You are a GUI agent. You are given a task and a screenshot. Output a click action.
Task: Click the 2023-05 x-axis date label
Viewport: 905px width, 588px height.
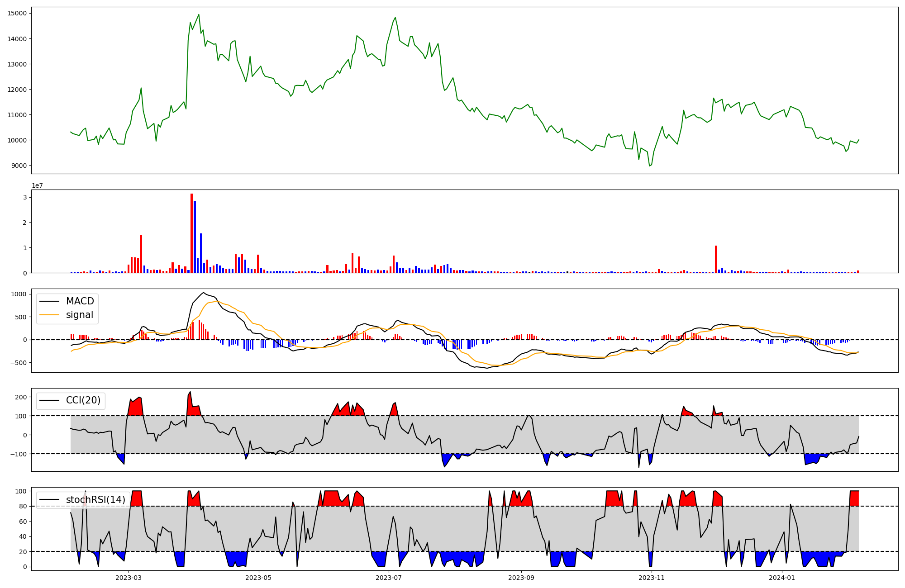pos(259,578)
